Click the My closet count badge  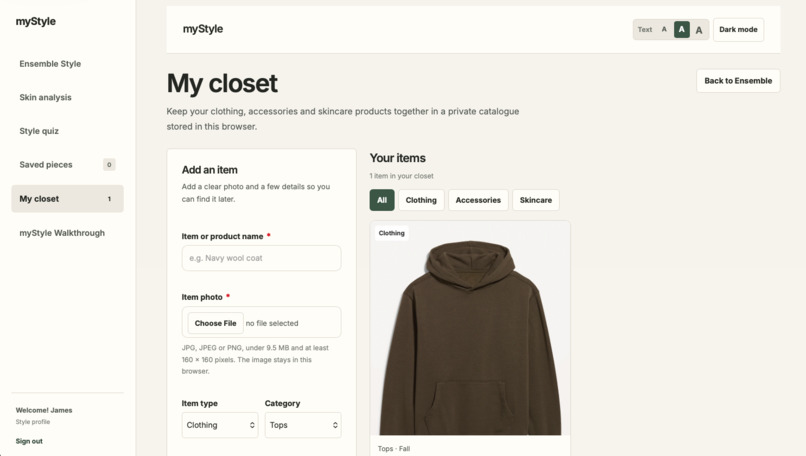[109, 199]
